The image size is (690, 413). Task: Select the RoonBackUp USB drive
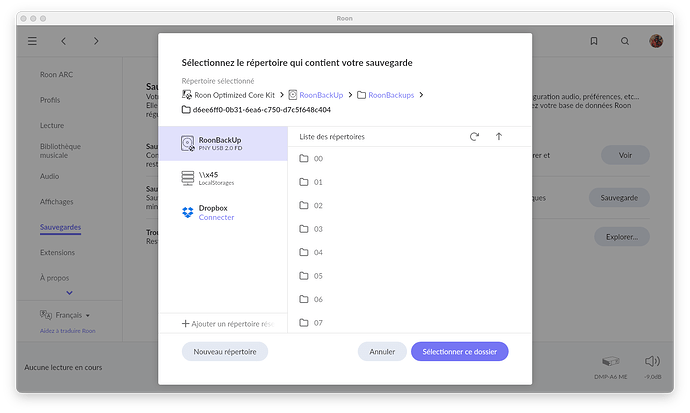(223, 143)
